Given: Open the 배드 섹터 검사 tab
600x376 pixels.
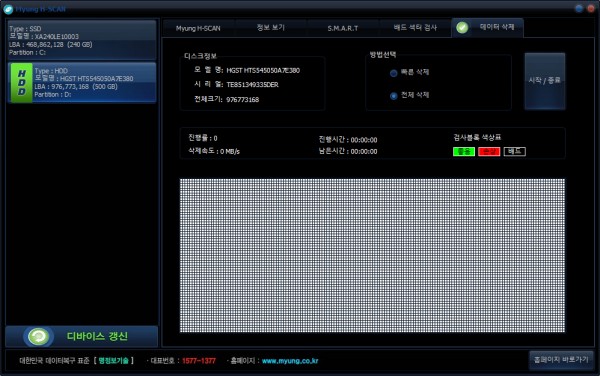Looking at the screenshot, I should [x=415, y=28].
